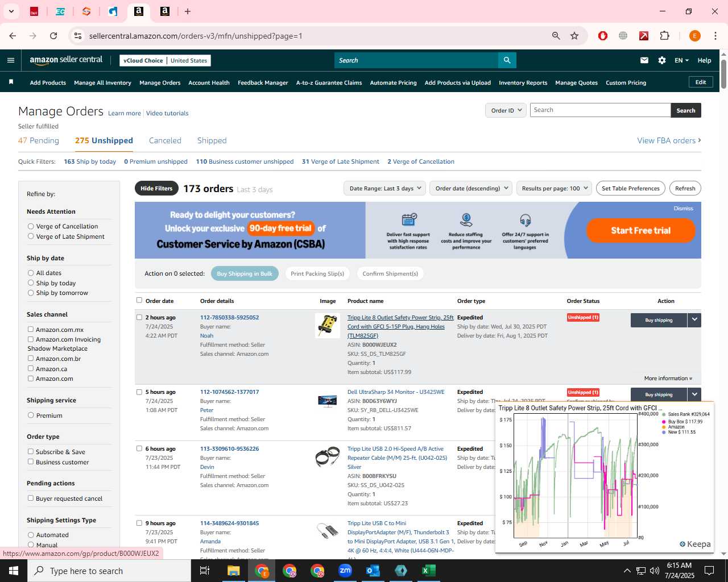Open the mail messages icon
This screenshot has height=582, width=728.
point(644,60)
